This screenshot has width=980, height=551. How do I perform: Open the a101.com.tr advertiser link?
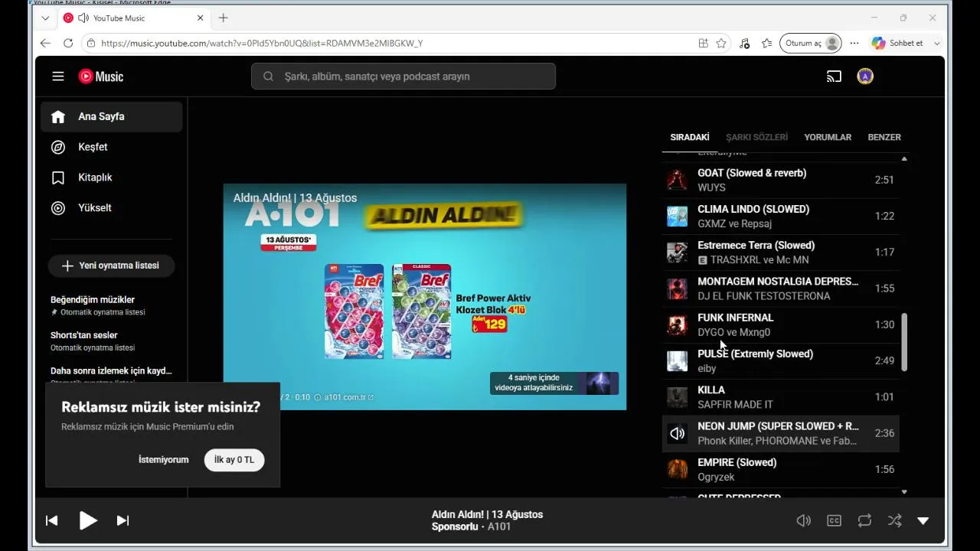click(348, 397)
